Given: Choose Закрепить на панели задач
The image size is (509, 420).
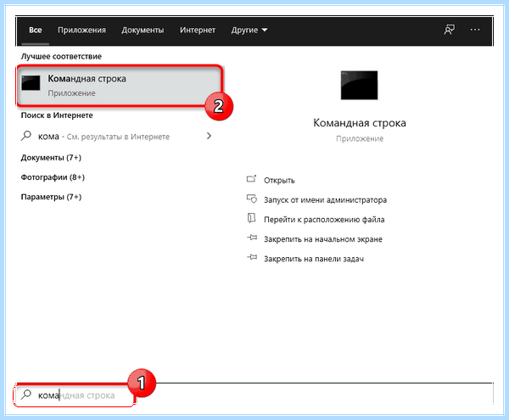Looking at the screenshot, I should point(314,259).
